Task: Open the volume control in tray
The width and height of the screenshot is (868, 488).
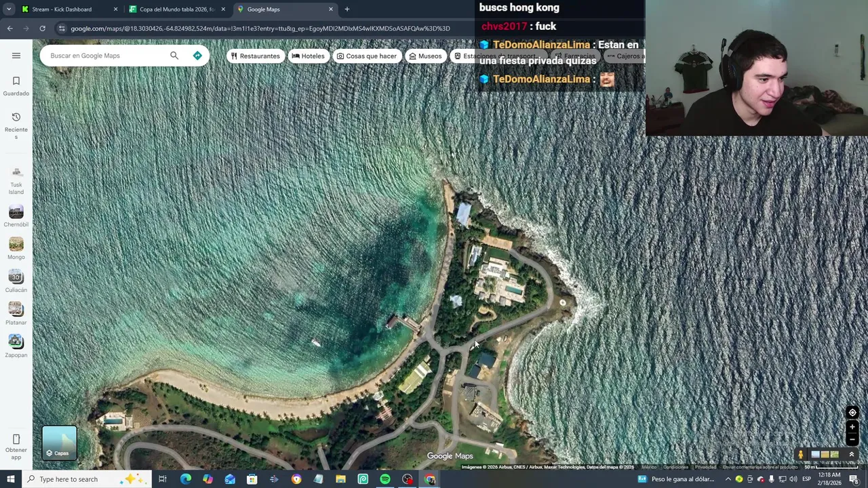Action: click(793, 479)
